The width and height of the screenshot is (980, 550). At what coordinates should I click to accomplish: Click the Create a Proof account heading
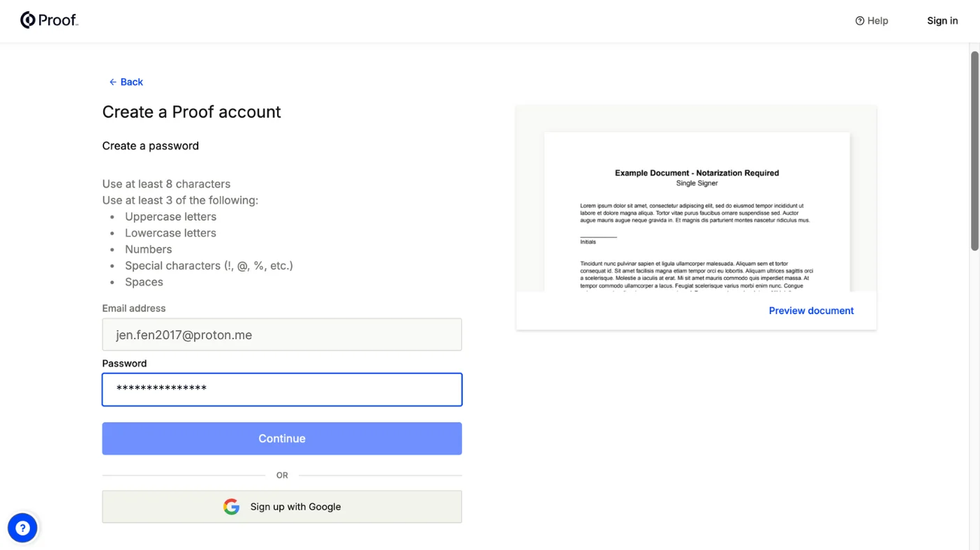[x=191, y=112]
